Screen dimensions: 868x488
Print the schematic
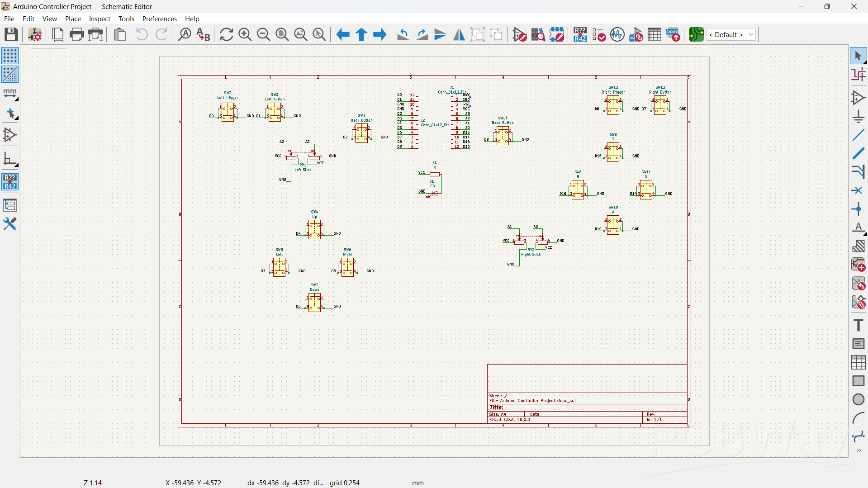point(76,34)
